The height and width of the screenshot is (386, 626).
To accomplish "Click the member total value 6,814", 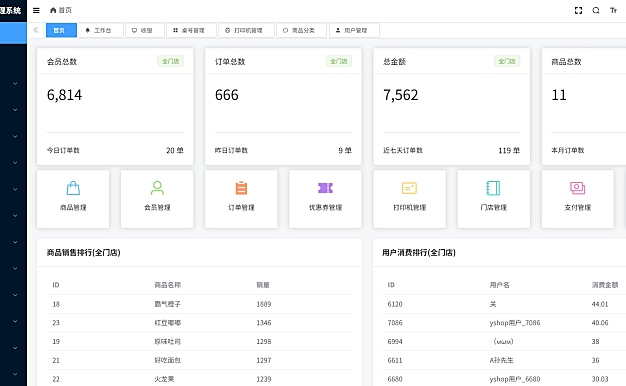I will coord(64,95).
